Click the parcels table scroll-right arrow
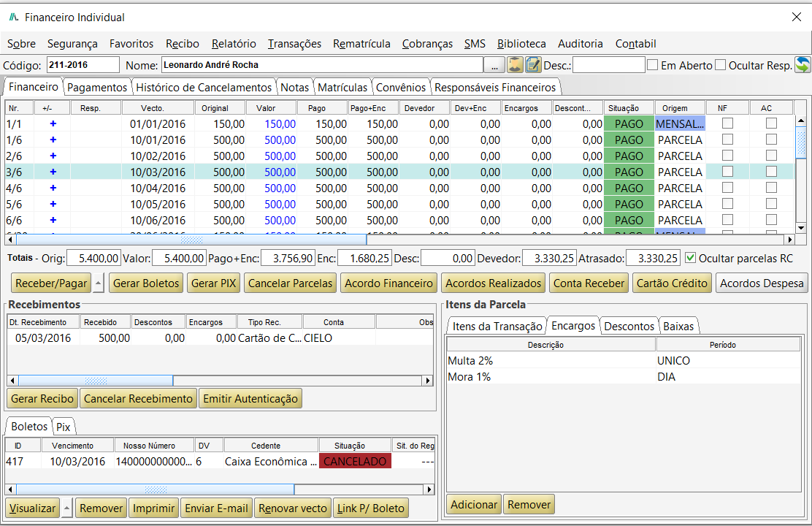This screenshot has height=526, width=812. pos(790,240)
